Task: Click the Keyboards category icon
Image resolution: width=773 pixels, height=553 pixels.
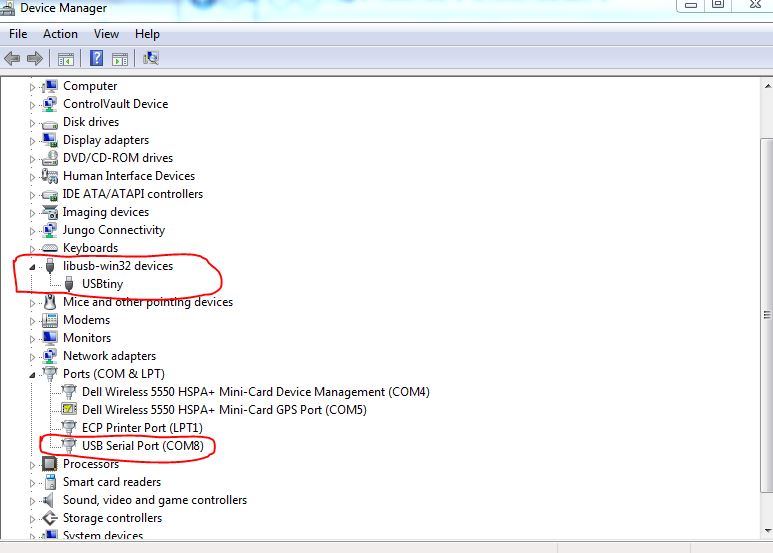Action: (x=50, y=248)
